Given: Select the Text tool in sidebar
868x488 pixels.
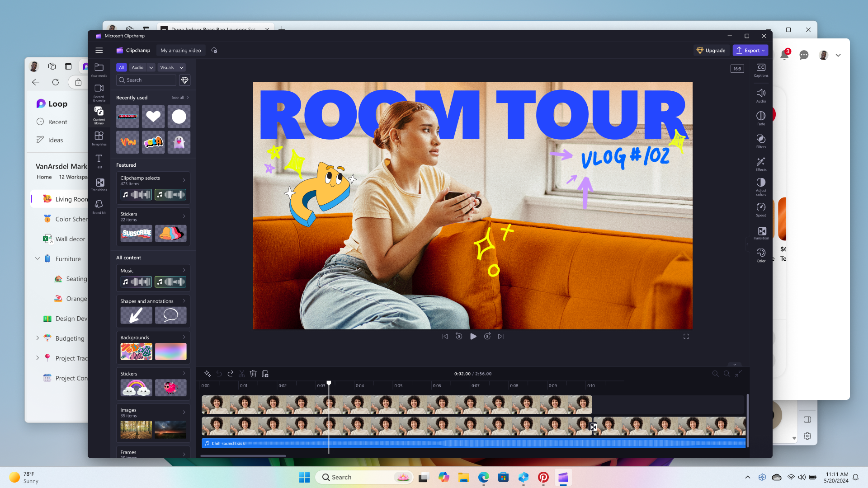Looking at the screenshot, I should coord(99,161).
